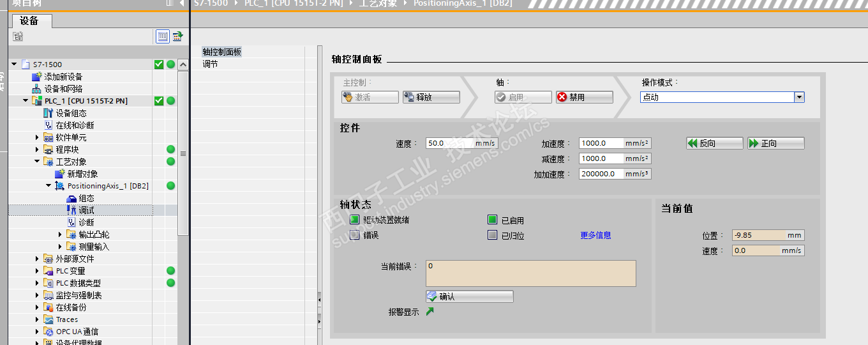Image resolution: width=868 pixels, height=345 pixels.
Task: Click the 确认 acknowledge button
Action: point(469,296)
